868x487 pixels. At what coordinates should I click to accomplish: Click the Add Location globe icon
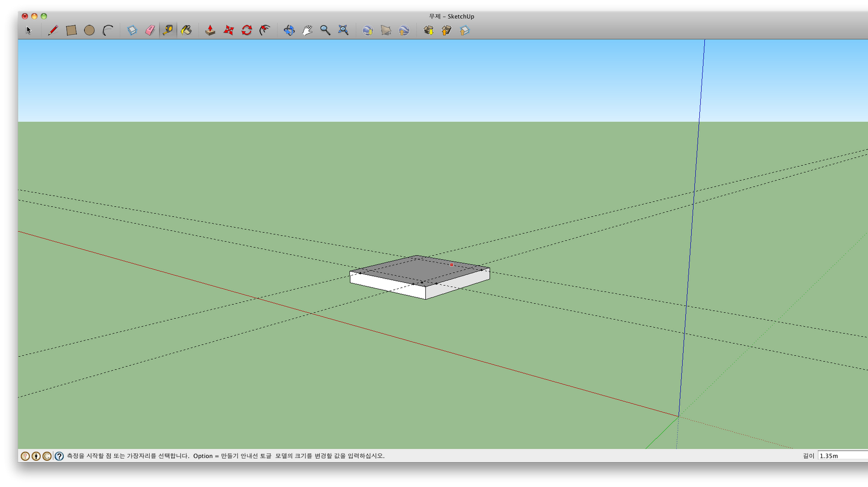pyautogui.click(x=368, y=30)
